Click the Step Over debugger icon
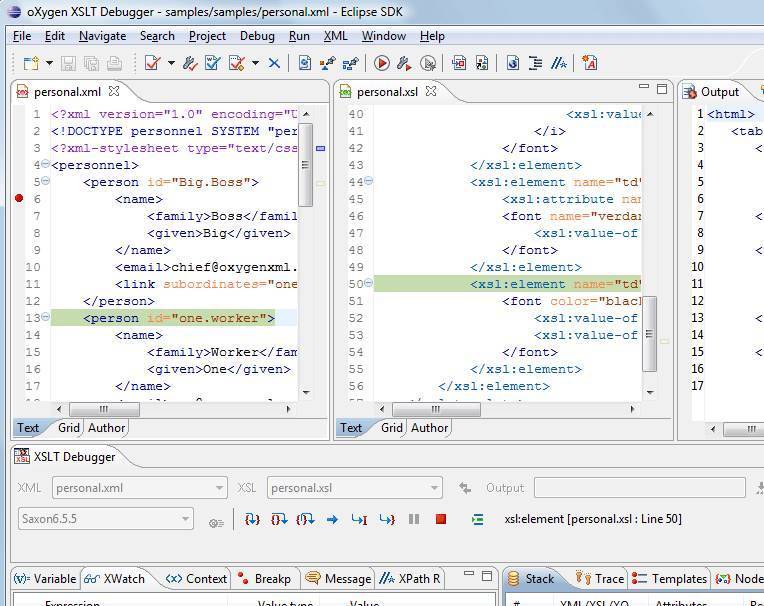Screen dimensions: 764x606 [279, 519]
